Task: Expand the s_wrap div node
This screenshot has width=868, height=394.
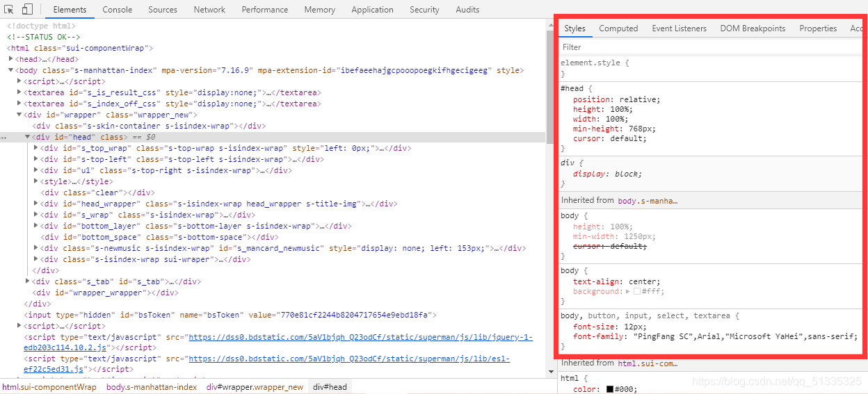Action: click(x=36, y=215)
